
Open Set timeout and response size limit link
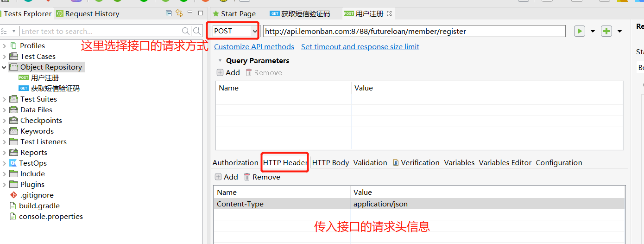[x=360, y=47]
